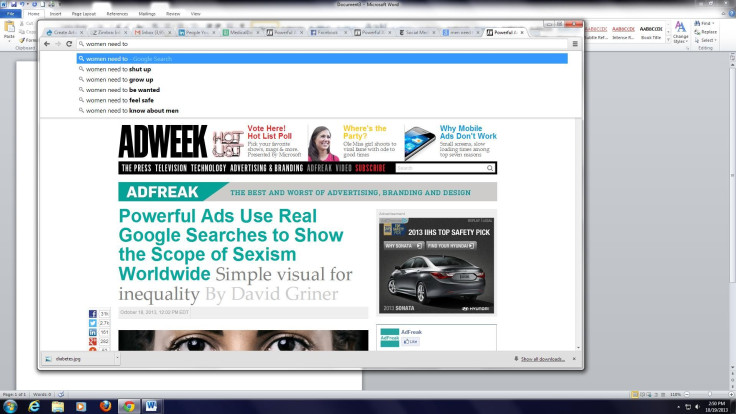The height and width of the screenshot is (414, 736).
Task: Switch to the Social Me... Chrome tab
Action: (x=416, y=32)
